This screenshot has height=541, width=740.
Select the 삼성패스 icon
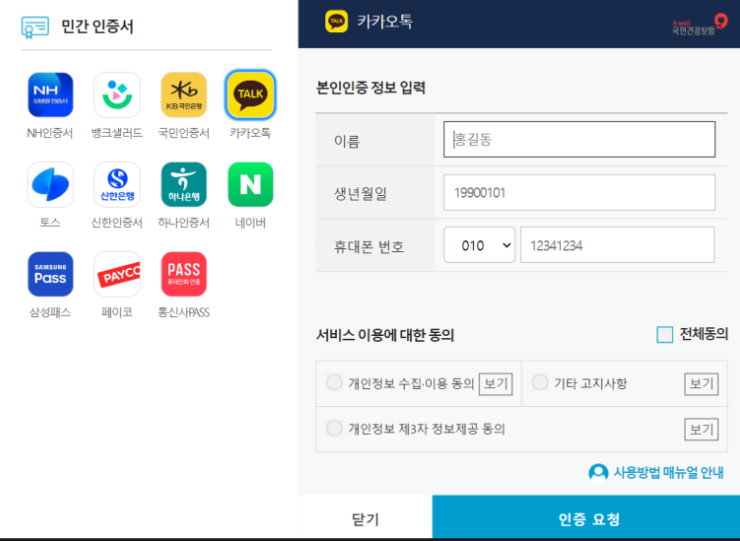tap(50, 274)
